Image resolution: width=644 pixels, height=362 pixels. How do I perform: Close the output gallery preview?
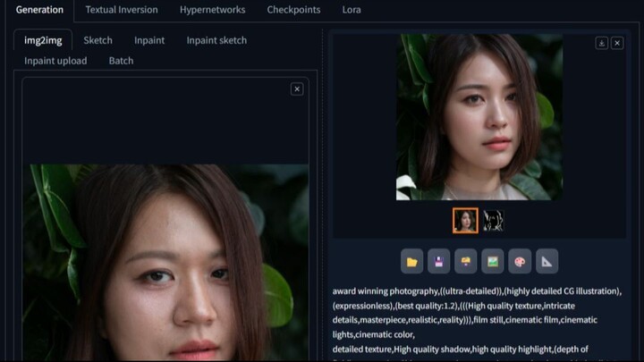617,43
